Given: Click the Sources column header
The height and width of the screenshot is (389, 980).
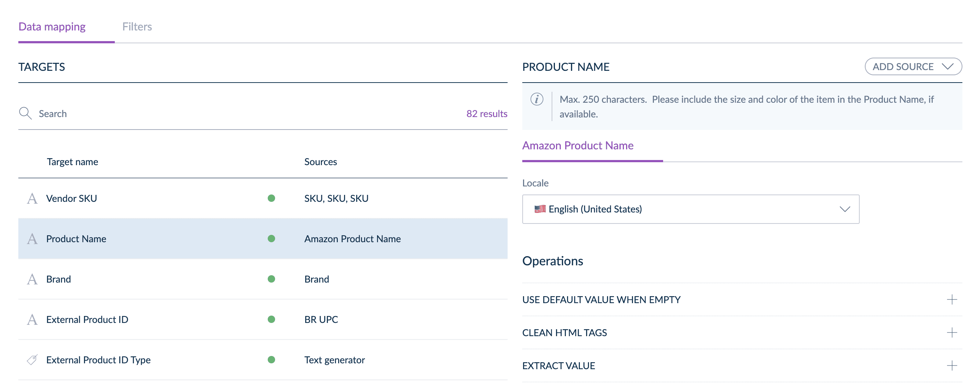Looking at the screenshot, I should (320, 162).
